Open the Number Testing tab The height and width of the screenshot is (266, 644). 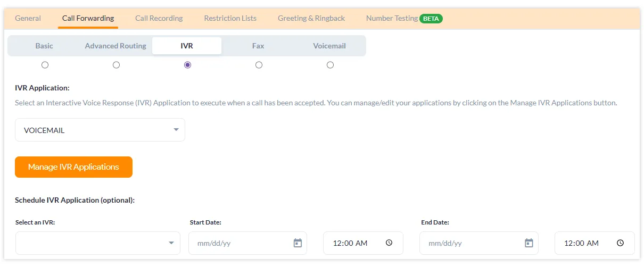coord(392,18)
